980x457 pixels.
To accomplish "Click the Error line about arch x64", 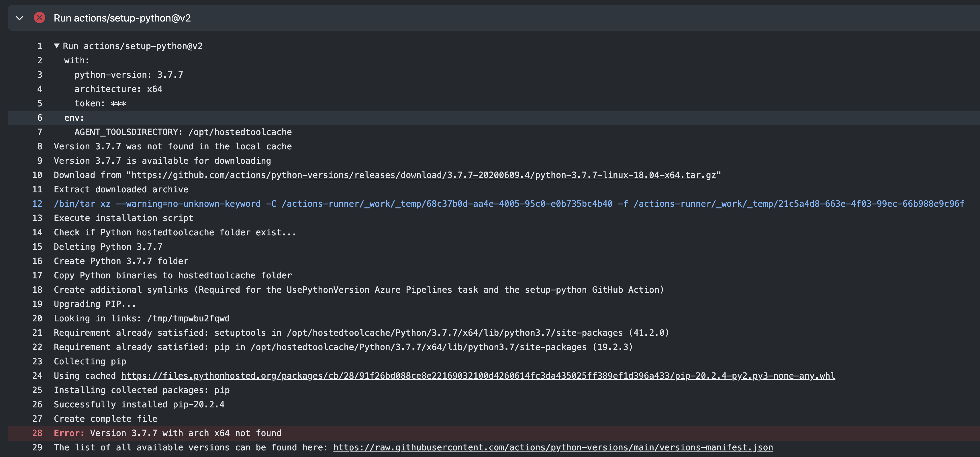I will click(x=167, y=433).
